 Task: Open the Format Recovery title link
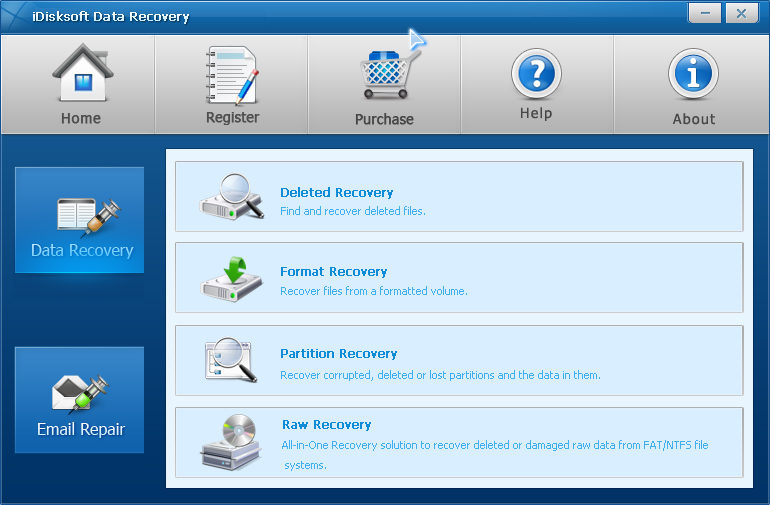[333, 272]
